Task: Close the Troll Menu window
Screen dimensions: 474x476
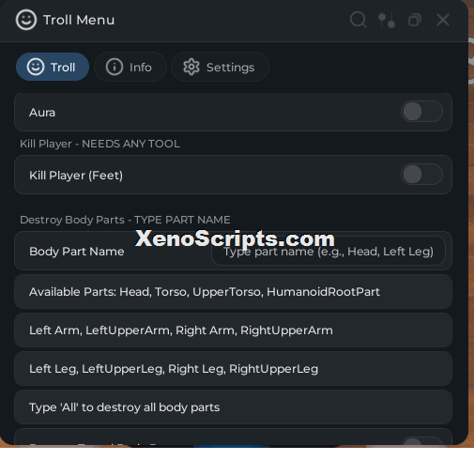Action: click(443, 20)
